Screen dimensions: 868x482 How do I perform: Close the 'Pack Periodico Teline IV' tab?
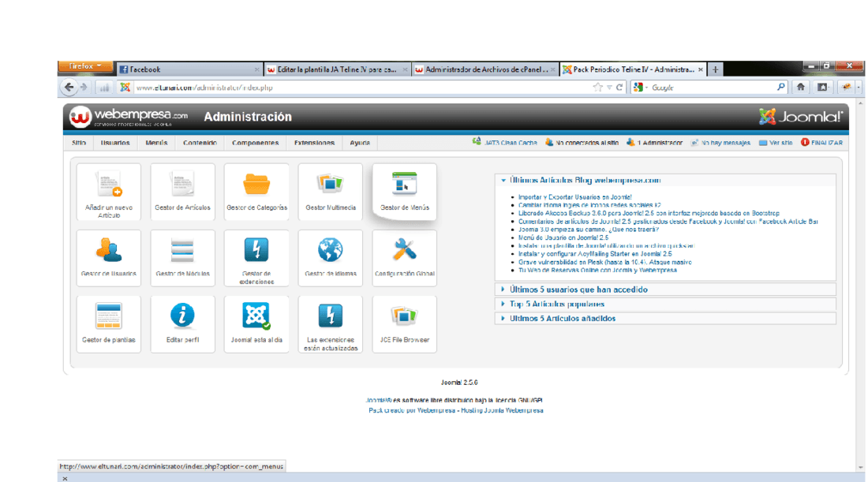[x=700, y=69]
